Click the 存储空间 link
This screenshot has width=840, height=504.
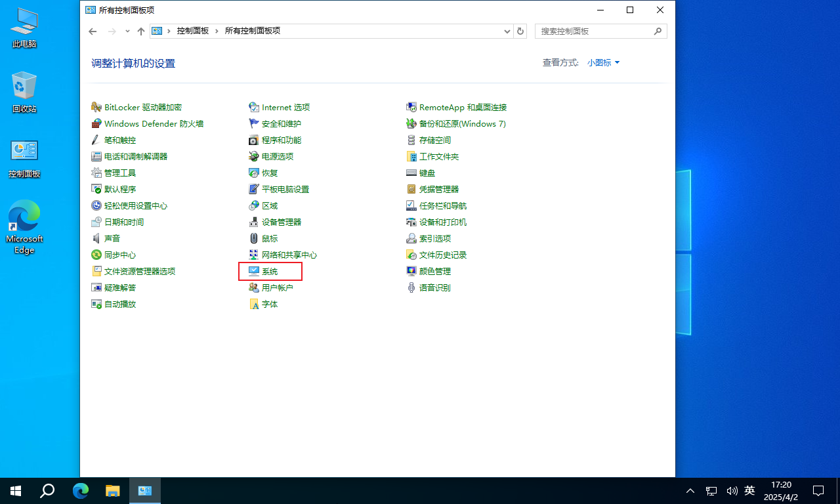click(x=435, y=140)
